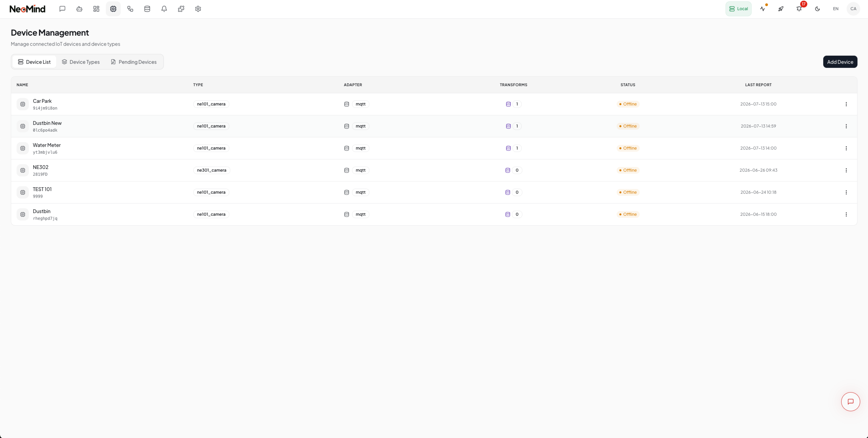Select the devices chip icon in navigation
868x438 pixels.
coord(113,9)
